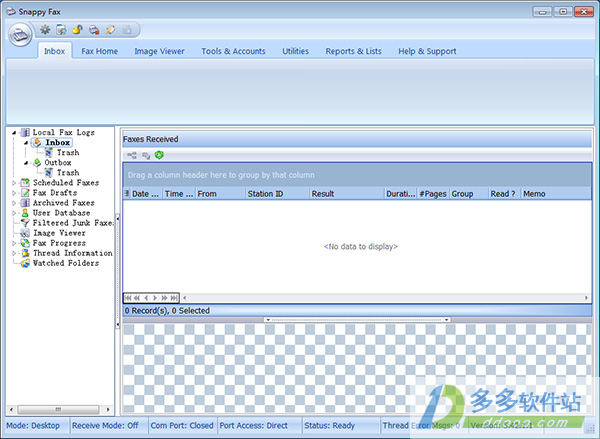The width and height of the screenshot is (600, 439).
Task: Select Trash under Outbox in the tree
Action: click(x=68, y=173)
